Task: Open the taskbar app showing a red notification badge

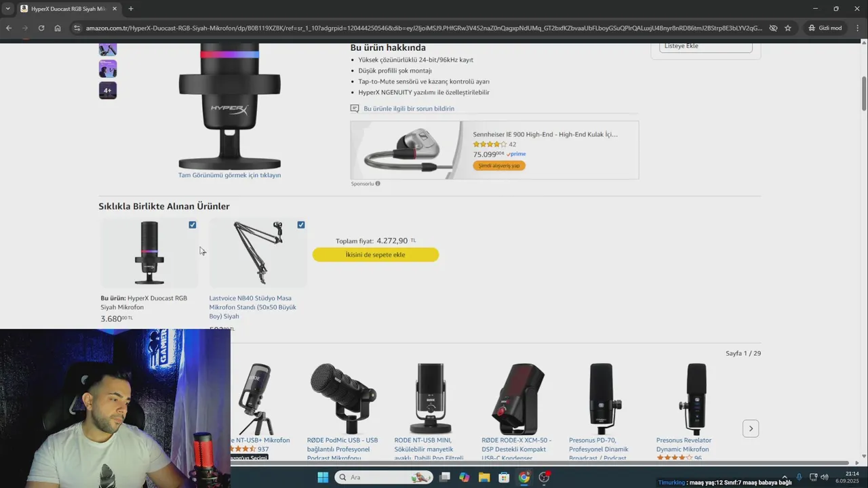Action: click(x=544, y=477)
